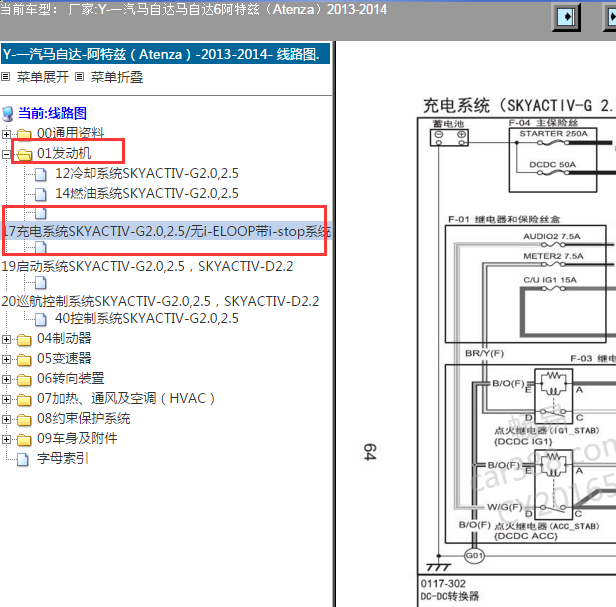This screenshot has width=616, height=607.
Task: Select 06转向装置 in the tree
Action: click(71, 378)
